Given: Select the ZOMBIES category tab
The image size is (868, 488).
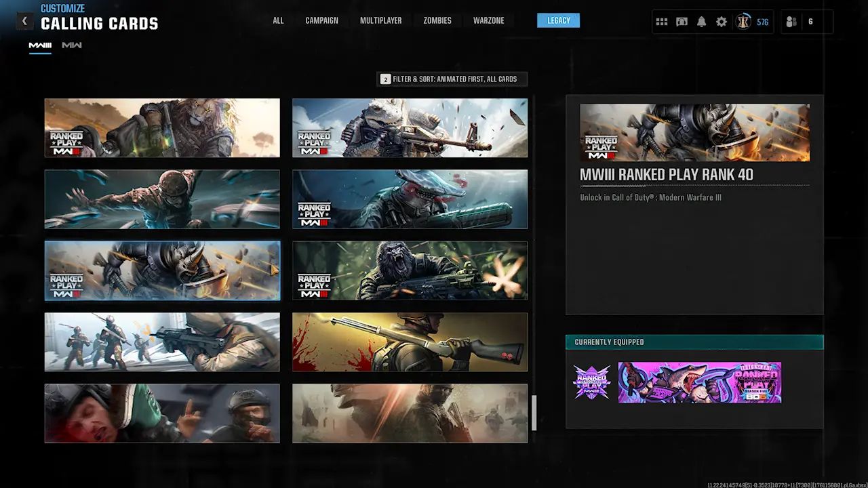Looking at the screenshot, I should (437, 21).
